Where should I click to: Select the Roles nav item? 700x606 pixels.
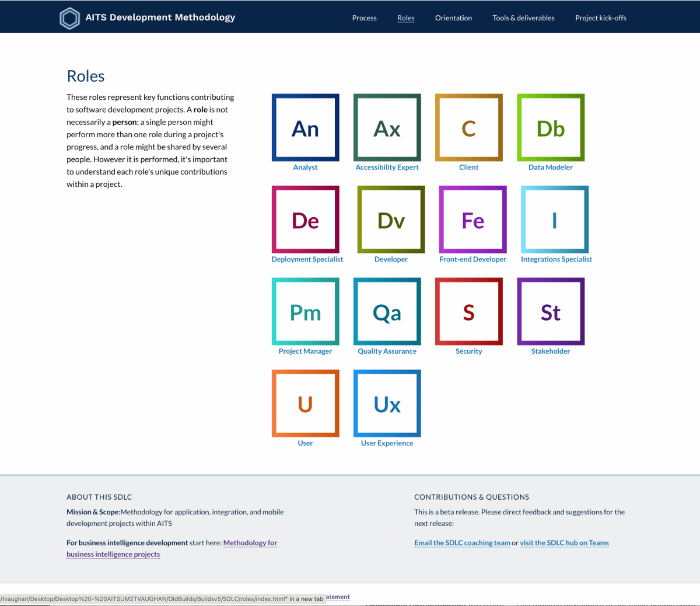click(406, 18)
